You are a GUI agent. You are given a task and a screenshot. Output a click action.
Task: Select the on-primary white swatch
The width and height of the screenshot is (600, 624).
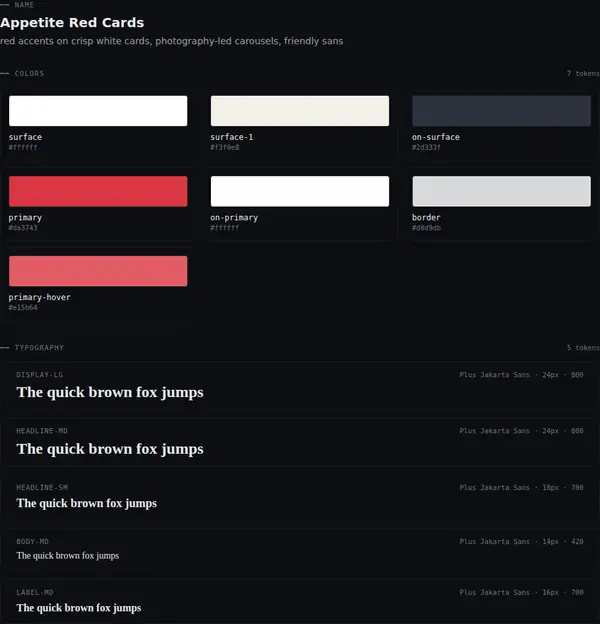coord(300,191)
